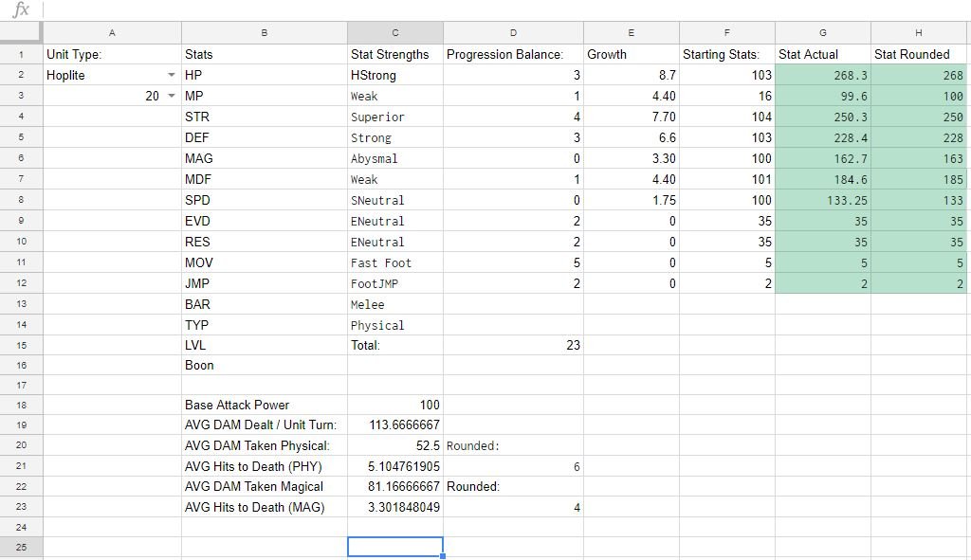Image resolution: width=971 pixels, height=560 pixels.
Task: Select the 'SNeutral' cell
Action: coord(395,201)
